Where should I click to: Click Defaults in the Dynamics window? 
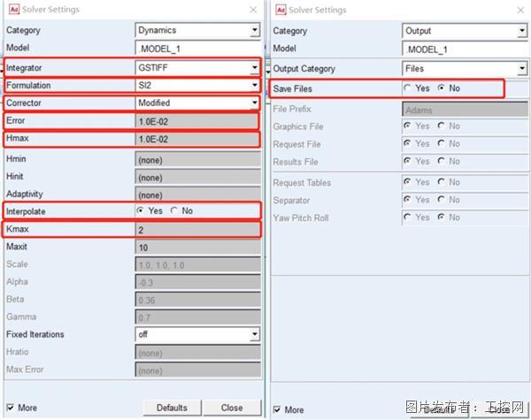172,408
